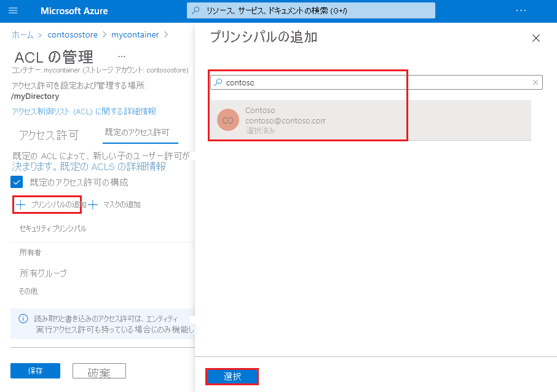Click the 保存 button
Screen dimensions: 557x392
pos(35,370)
